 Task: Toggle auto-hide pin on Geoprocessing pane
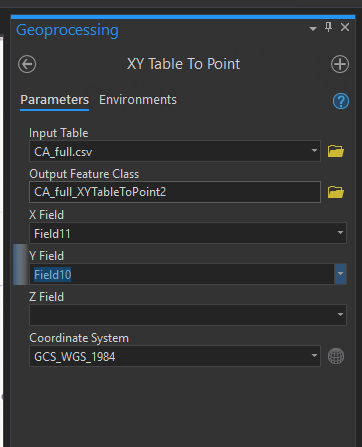[x=328, y=27]
